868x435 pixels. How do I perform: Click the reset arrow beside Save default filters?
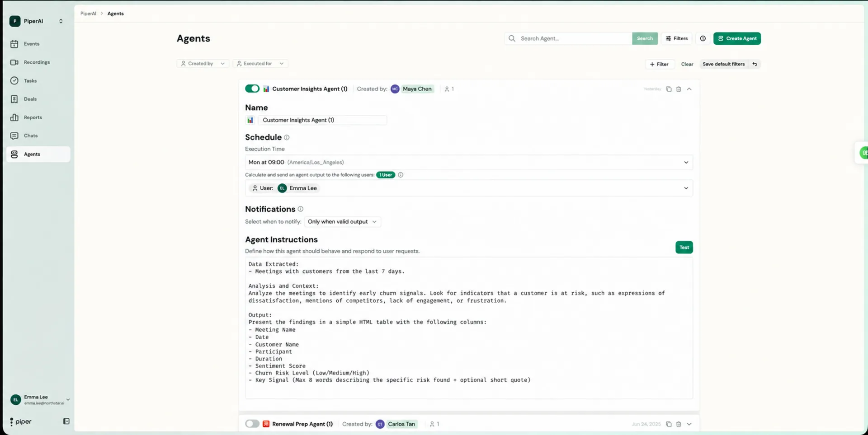[755, 64]
